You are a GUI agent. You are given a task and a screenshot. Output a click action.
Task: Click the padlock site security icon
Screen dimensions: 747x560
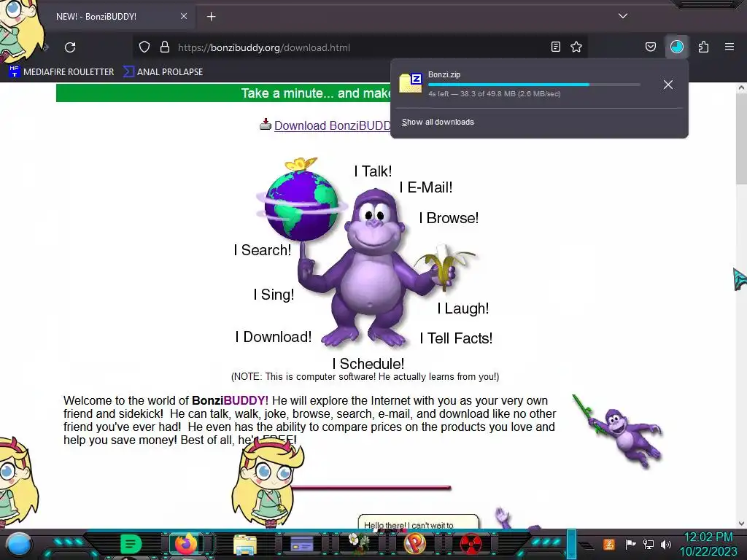coord(165,47)
